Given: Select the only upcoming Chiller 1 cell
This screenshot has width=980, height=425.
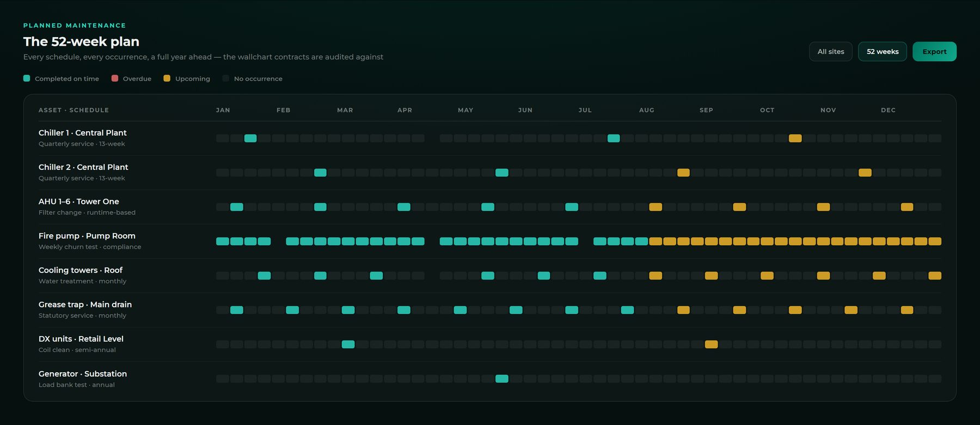Looking at the screenshot, I should click(795, 138).
